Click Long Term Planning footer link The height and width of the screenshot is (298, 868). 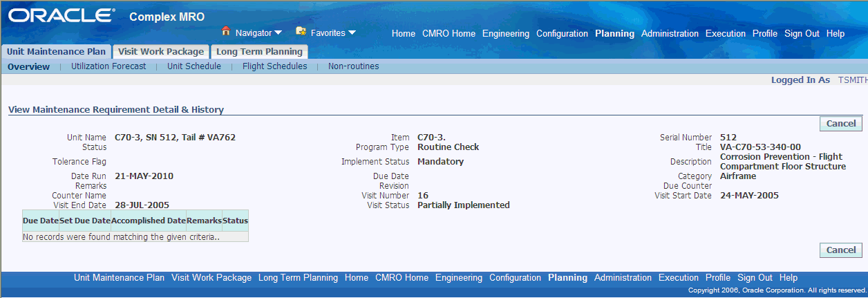298,278
